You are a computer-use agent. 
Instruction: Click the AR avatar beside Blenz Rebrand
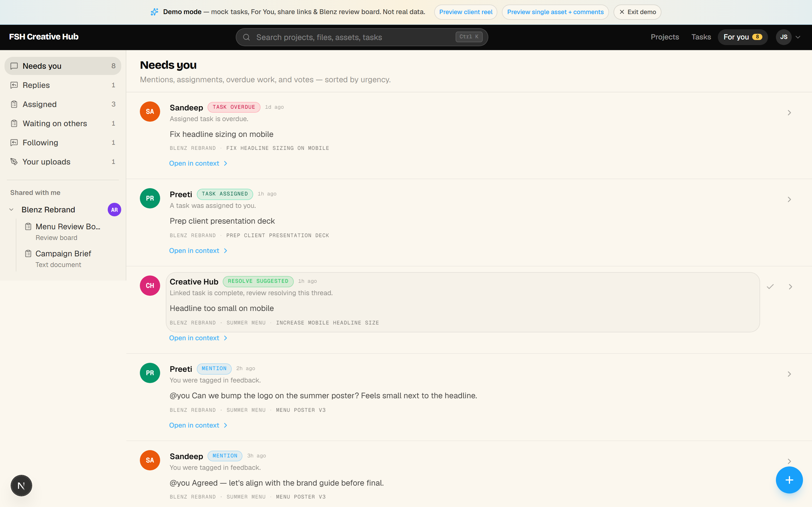click(114, 210)
